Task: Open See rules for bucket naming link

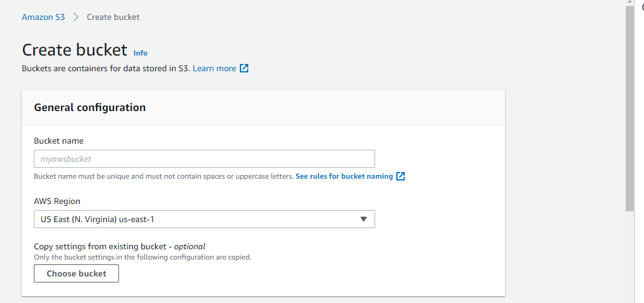Action: 344,176
